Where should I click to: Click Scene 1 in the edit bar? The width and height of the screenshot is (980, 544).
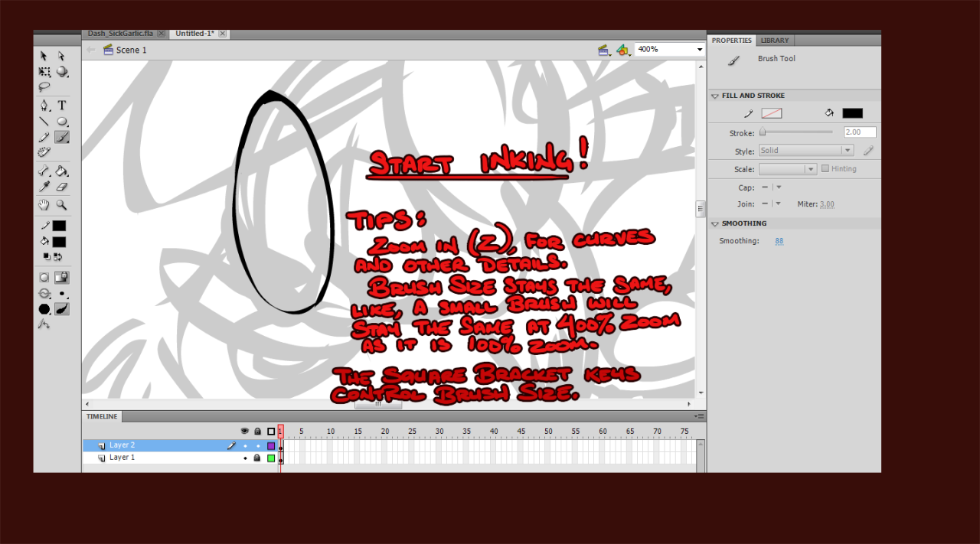[131, 50]
